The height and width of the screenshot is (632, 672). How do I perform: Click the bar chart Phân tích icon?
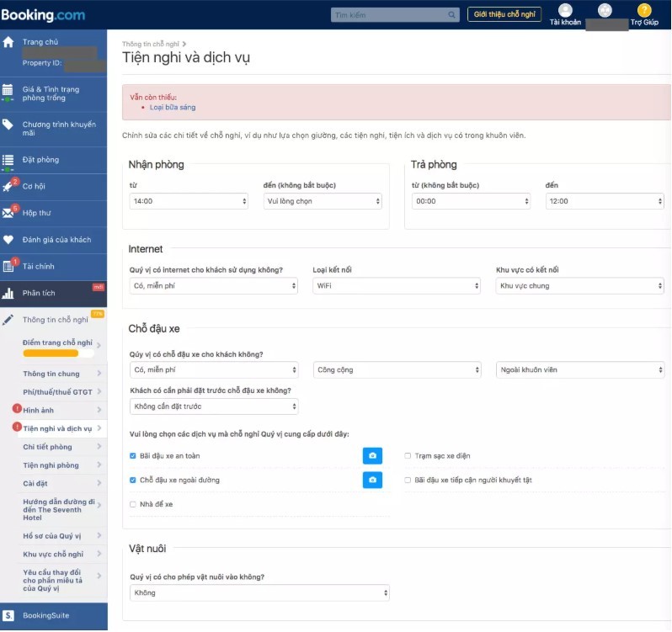pyautogui.click(x=8, y=294)
